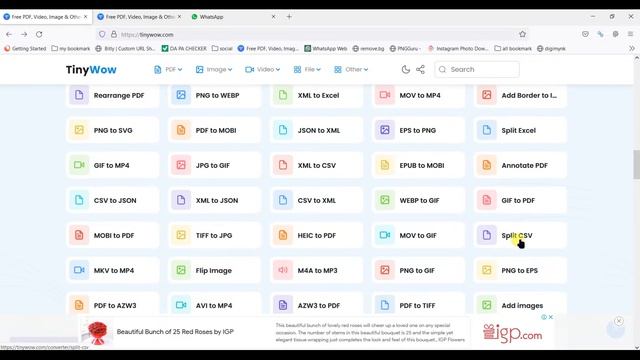Open the TIFF to JPG tool
640x360 pixels.
214,236
